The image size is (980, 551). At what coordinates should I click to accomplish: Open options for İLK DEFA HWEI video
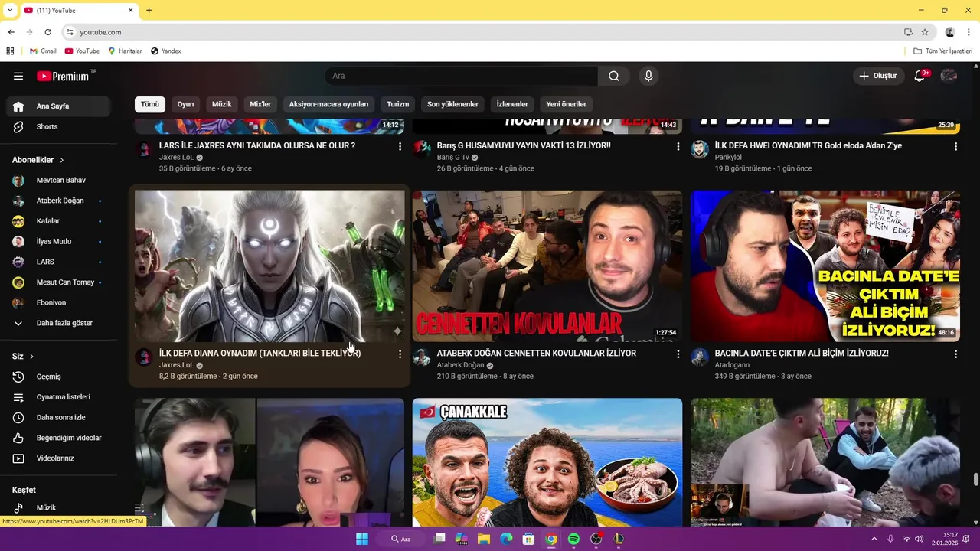tap(955, 146)
